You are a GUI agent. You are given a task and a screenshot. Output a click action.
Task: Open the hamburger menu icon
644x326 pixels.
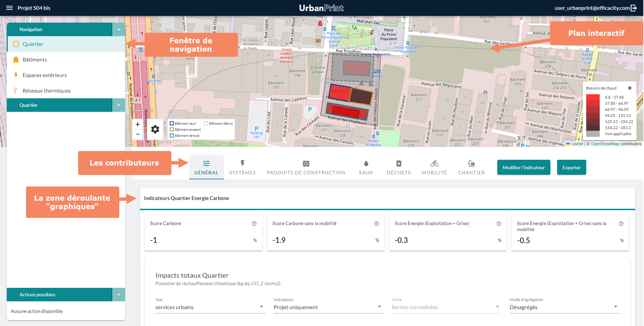point(9,8)
